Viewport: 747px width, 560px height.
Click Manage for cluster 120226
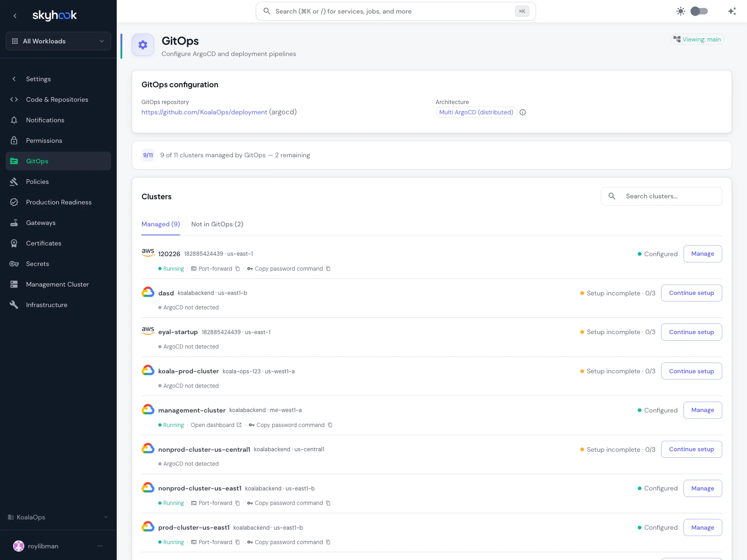tap(703, 254)
